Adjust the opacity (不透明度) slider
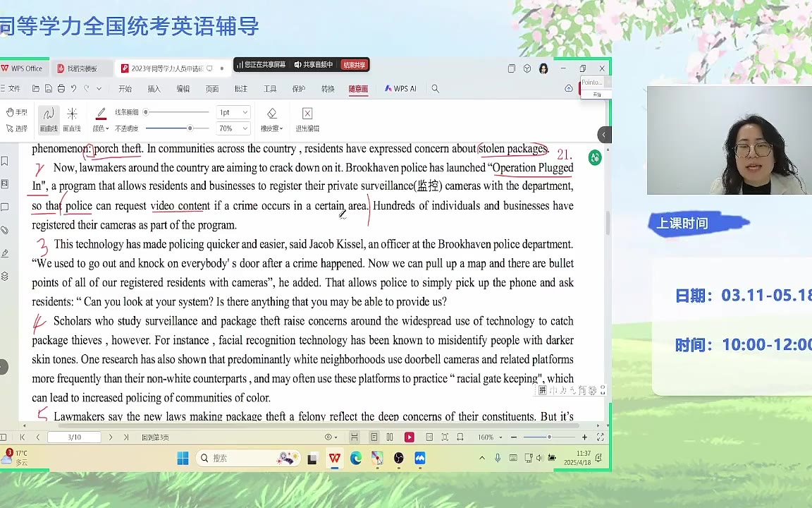812x508 pixels. [x=177, y=128]
